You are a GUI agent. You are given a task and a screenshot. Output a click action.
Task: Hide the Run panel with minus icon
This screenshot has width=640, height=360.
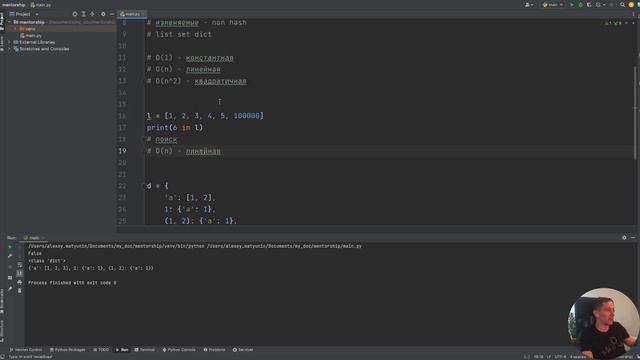[633, 238]
